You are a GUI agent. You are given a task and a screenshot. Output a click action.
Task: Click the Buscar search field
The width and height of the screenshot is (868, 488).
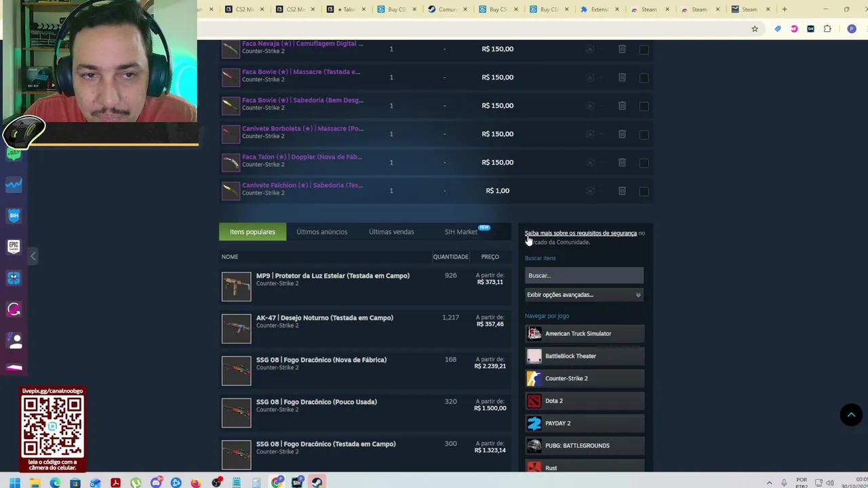coord(584,275)
